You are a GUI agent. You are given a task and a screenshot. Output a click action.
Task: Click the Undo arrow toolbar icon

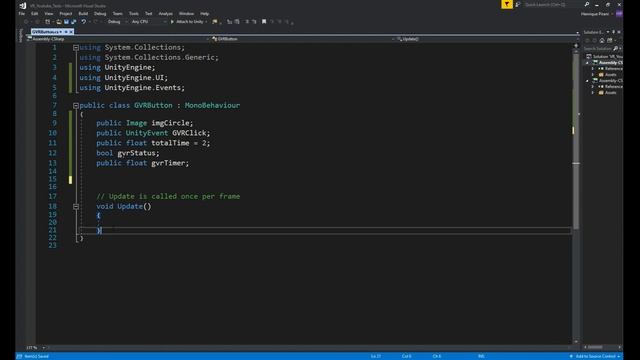click(84, 22)
